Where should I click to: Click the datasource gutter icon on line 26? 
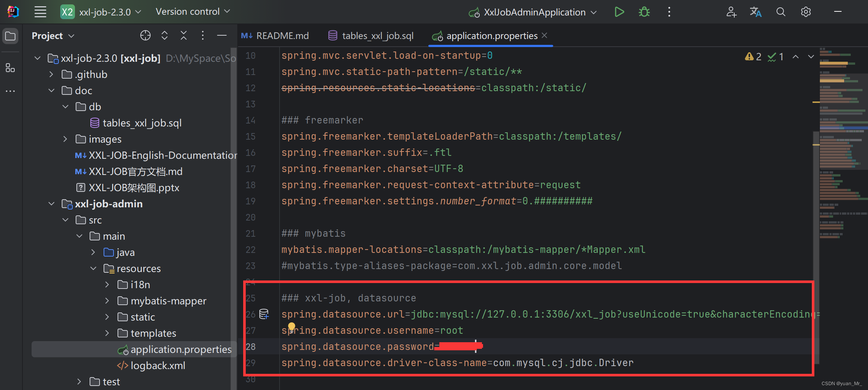tap(264, 314)
